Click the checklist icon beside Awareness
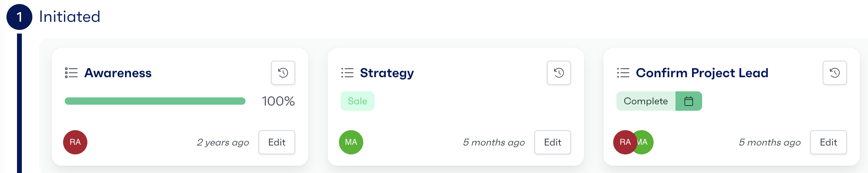This screenshot has height=173, width=868. pyautogui.click(x=71, y=73)
